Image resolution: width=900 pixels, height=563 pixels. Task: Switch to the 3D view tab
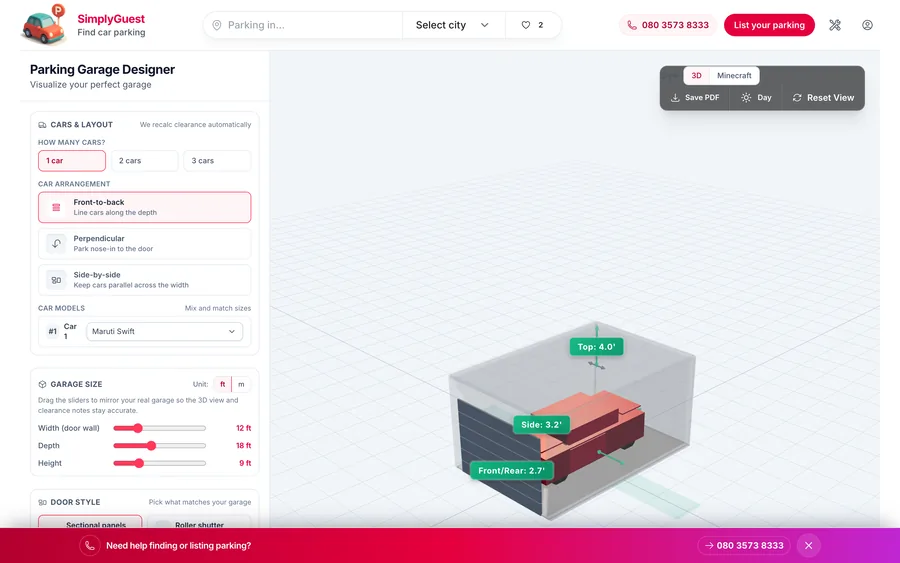[696, 76]
